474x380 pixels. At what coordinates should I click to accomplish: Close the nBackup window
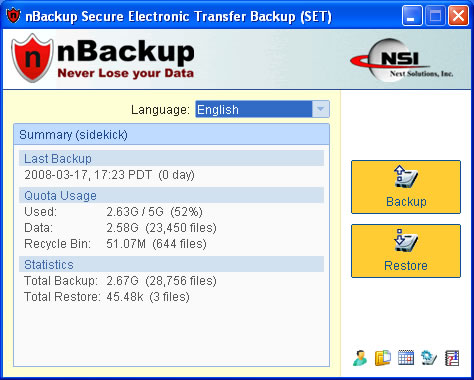point(458,16)
